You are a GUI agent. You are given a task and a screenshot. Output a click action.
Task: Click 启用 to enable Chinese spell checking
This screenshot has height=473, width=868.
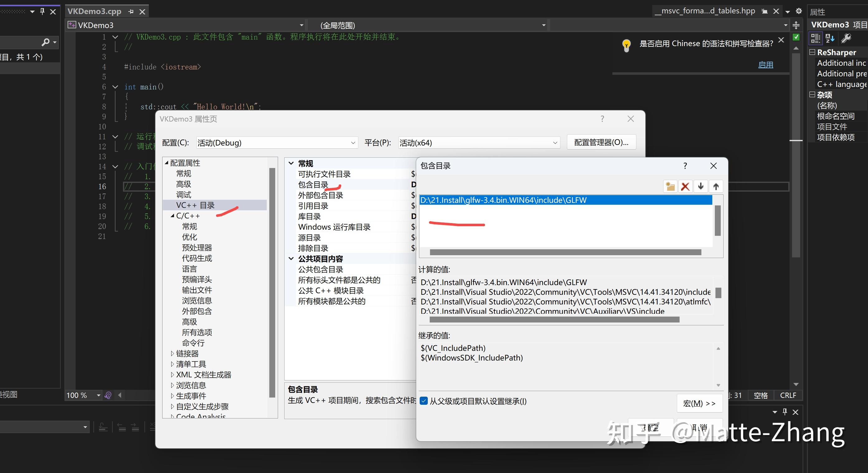[766, 65]
